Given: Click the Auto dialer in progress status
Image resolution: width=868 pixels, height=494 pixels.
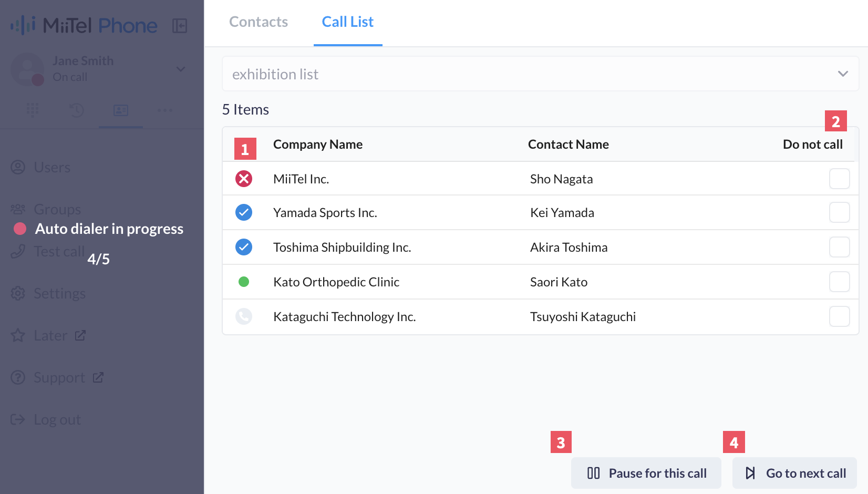Looking at the screenshot, I should (109, 229).
